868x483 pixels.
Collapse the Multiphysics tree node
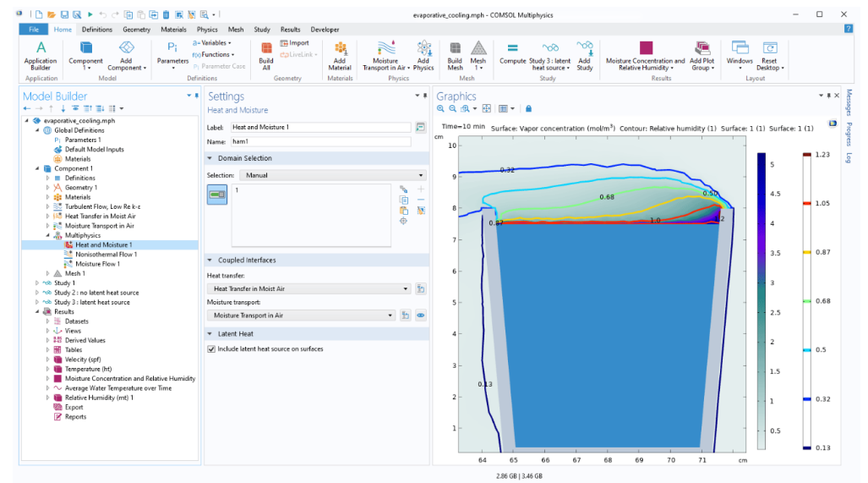click(x=47, y=235)
